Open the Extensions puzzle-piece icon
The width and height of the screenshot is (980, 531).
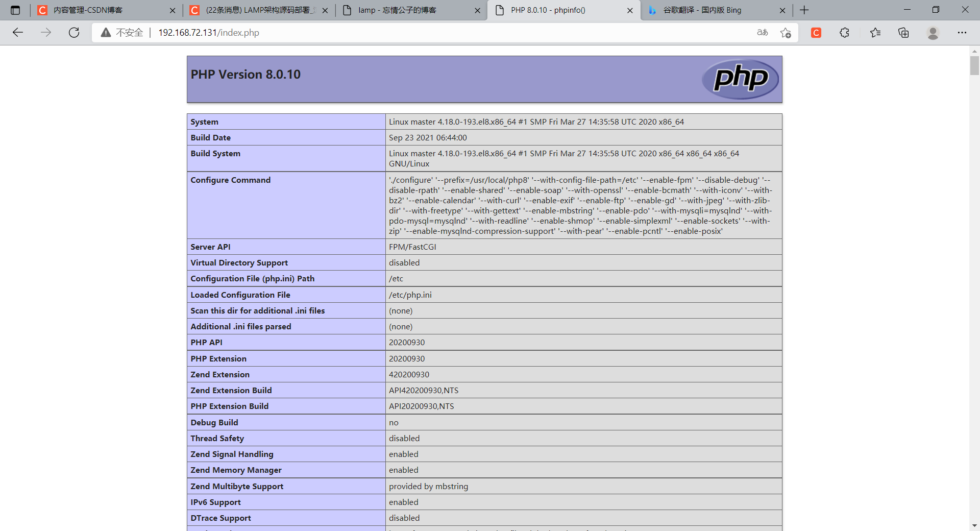click(x=845, y=33)
